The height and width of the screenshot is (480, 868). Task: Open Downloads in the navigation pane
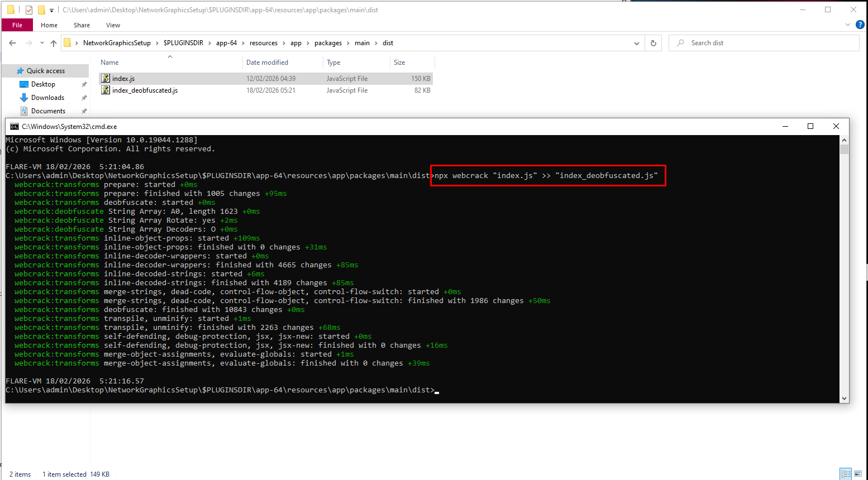(47, 98)
